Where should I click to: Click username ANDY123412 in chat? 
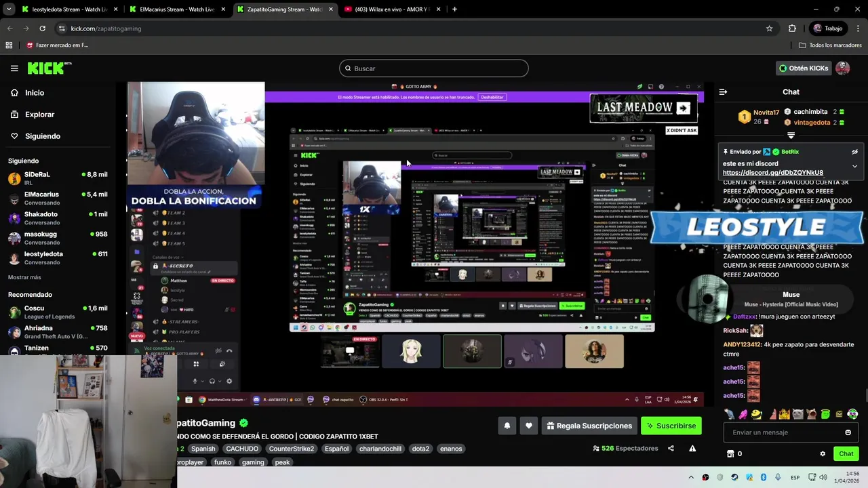(x=742, y=344)
